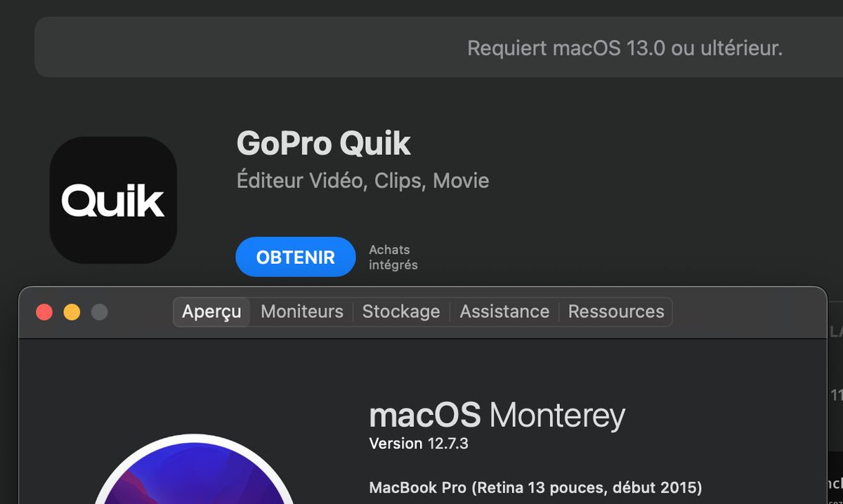Image resolution: width=843 pixels, height=504 pixels.
Task: Click the GoPro Quik app icon
Action: coord(113,200)
